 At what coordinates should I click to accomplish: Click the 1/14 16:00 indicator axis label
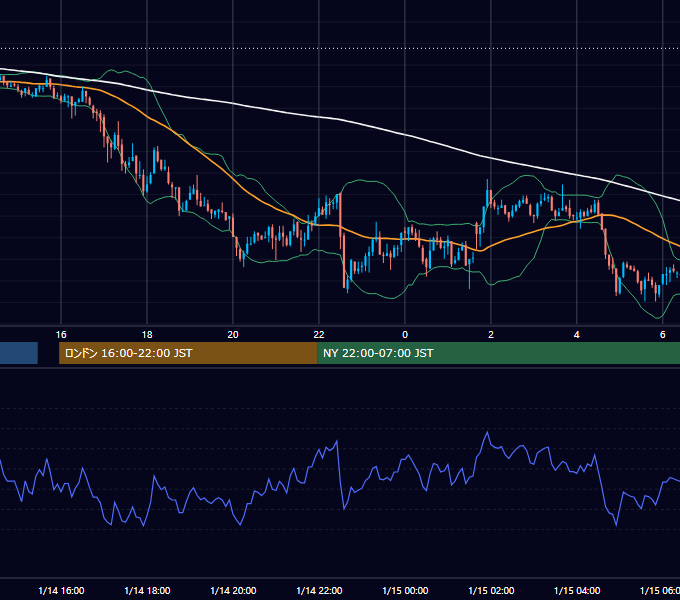click(61, 590)
